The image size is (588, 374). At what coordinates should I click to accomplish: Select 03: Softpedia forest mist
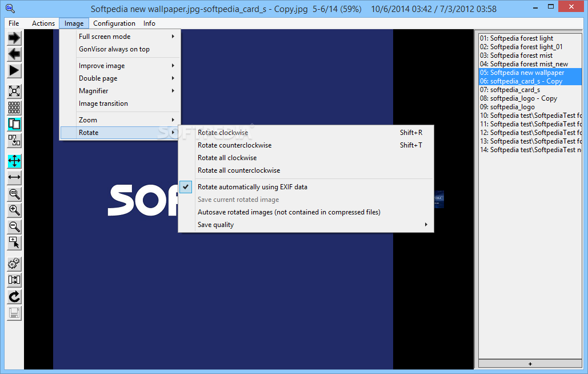(530, 55)
